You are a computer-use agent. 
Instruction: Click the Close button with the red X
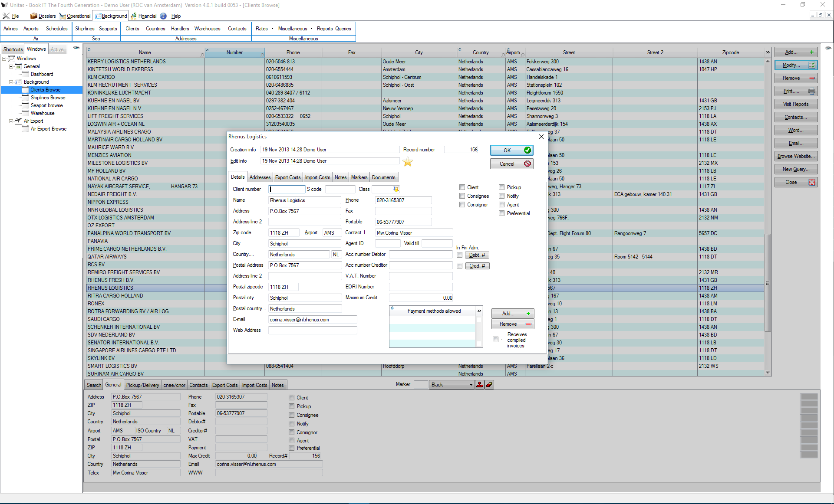[x=796, y=182]
